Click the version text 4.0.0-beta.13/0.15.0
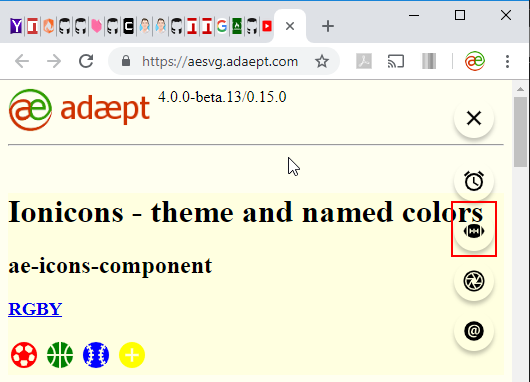Image resolution: width=530 pixels, height=382 pixels. (222, 97)
